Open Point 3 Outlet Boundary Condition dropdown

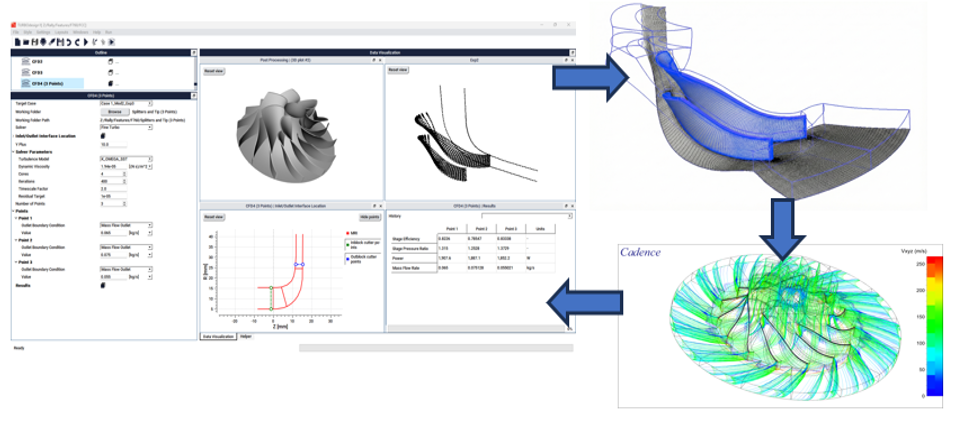pos(126,269)
